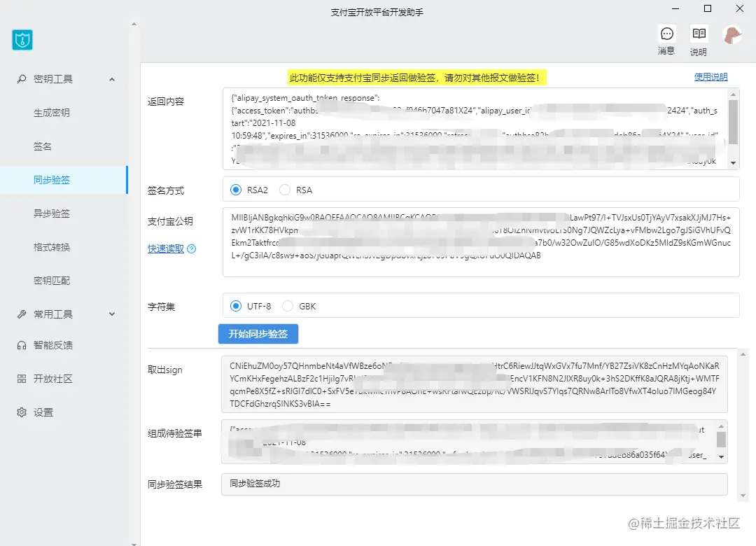This screenshot has height=546, width=756.
Task: Open 异步验签 menu item
Action: click(52, 213)
